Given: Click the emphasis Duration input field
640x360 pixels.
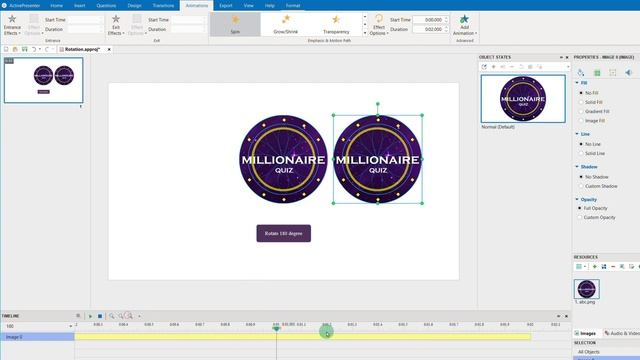Looking at the screenshot, I should coord(431,29).
